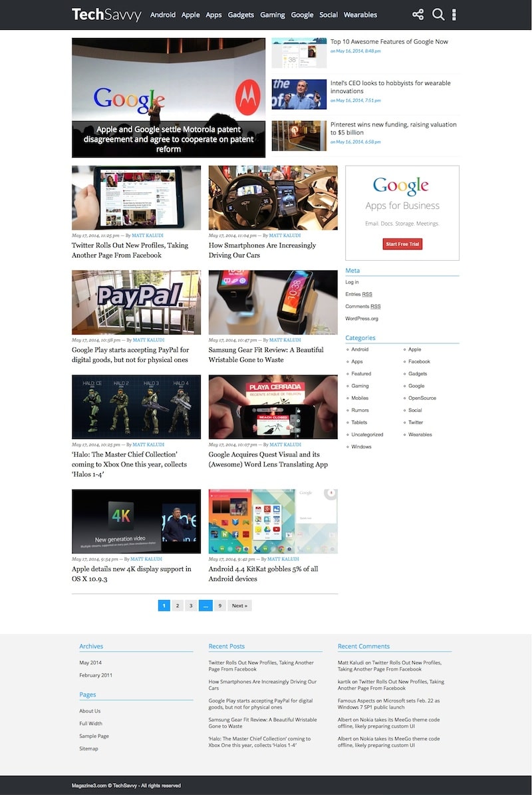Open the Google menu item
The image size is (532, 795).
coord(302,15)
